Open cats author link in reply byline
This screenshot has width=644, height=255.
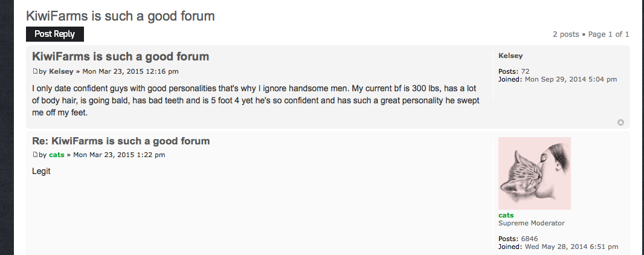56,155
